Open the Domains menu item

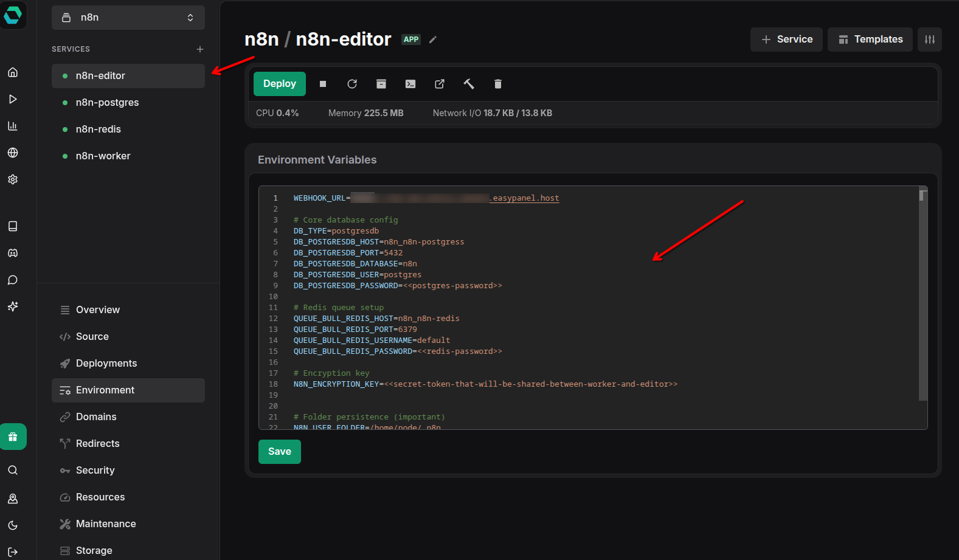128,417
